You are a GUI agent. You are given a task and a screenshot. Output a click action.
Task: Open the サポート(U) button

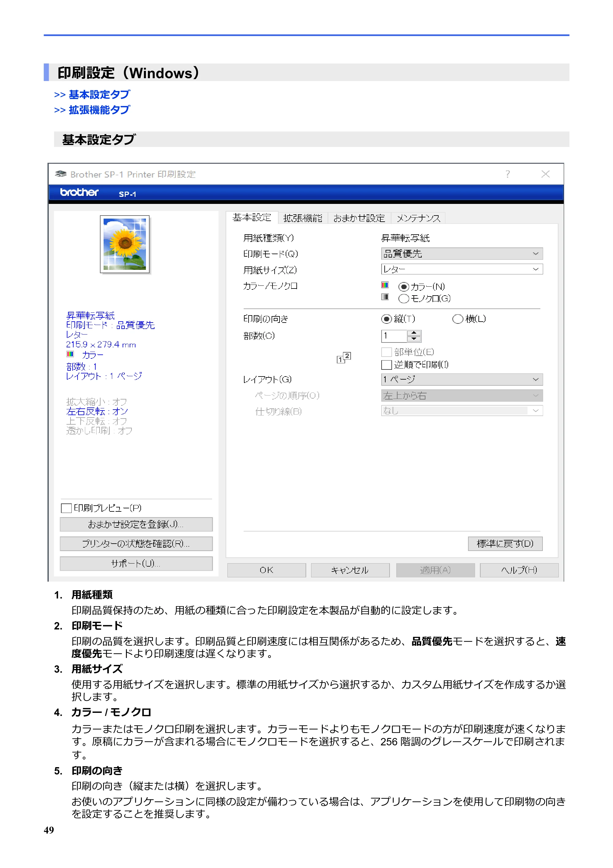(136, 564)
